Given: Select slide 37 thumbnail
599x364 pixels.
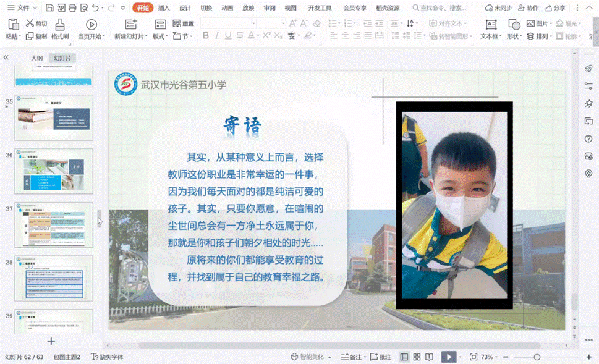Looking at the screenshot, I should [x=54, y=225].
